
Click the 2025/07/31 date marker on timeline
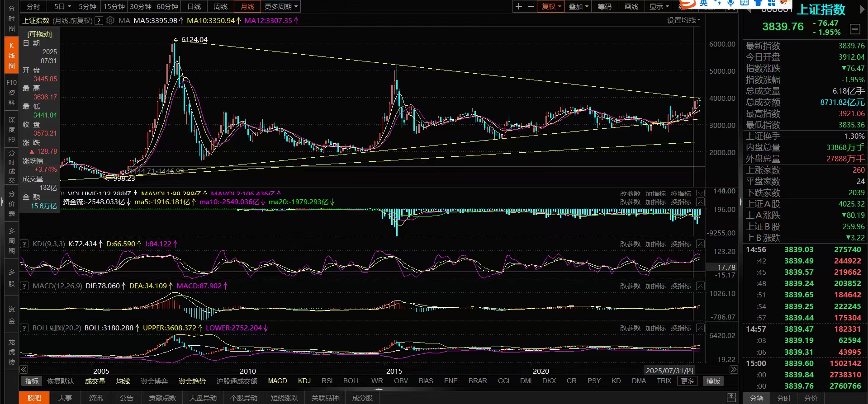pyautogui.click(x=669, y=371)
